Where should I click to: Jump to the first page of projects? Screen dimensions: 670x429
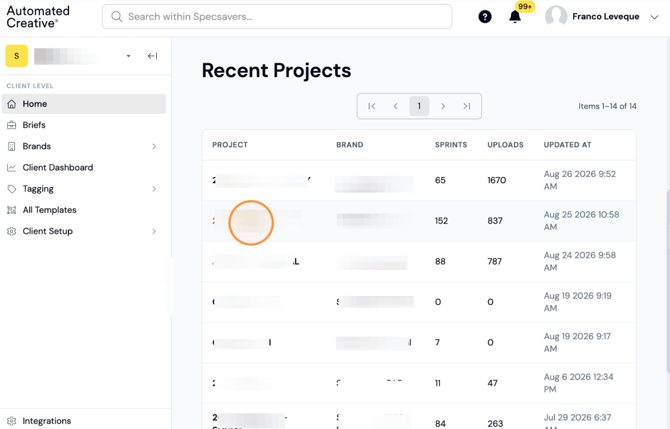click(x=372, y=106)
